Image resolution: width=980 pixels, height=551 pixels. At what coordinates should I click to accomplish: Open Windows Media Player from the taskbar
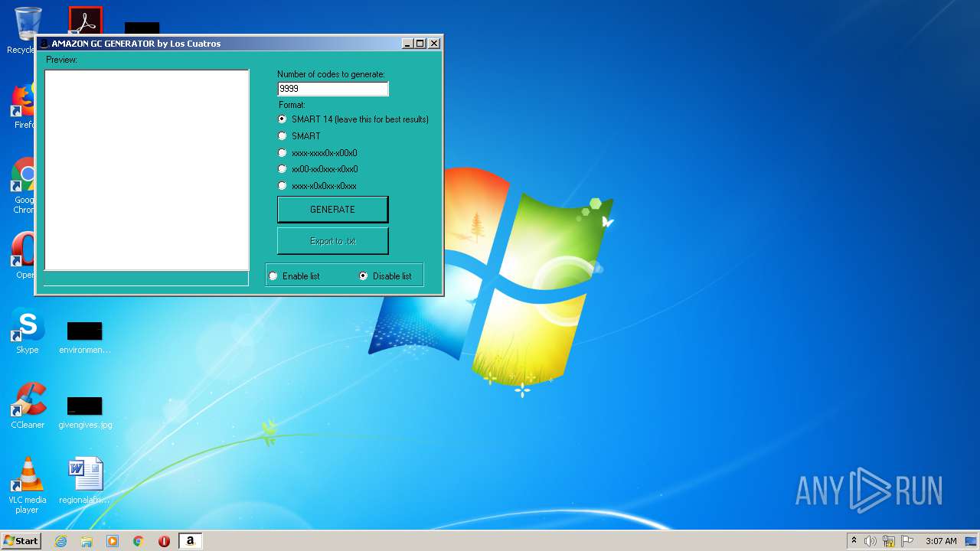point(113,541)
